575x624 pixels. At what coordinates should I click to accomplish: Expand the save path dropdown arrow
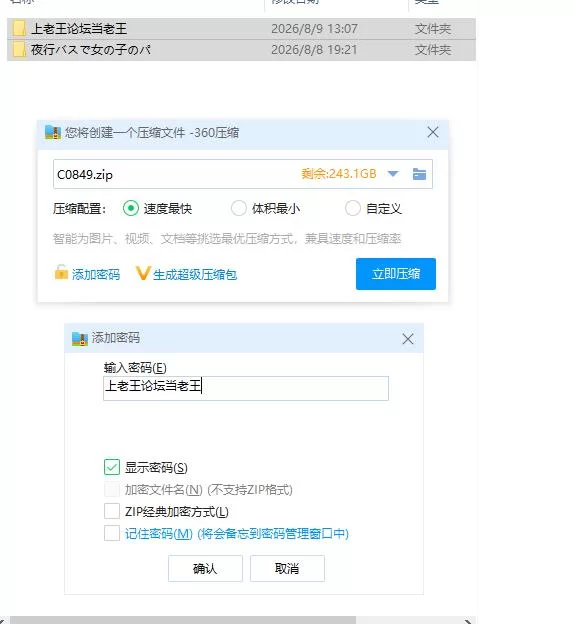pos(393,174)
